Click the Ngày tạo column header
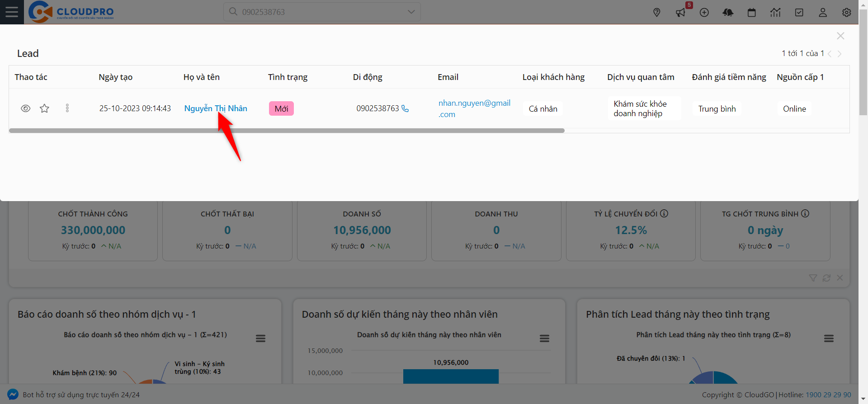868x404 pixels. click(115, 77)
